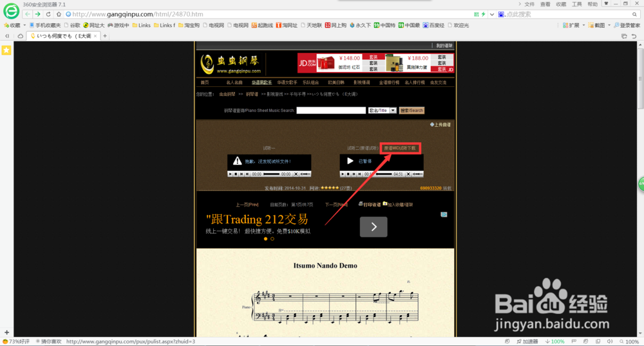The image size is (644, 346).
Task: Open the 手机收藏夹 bookmark
Action: [x=45, y=26]
